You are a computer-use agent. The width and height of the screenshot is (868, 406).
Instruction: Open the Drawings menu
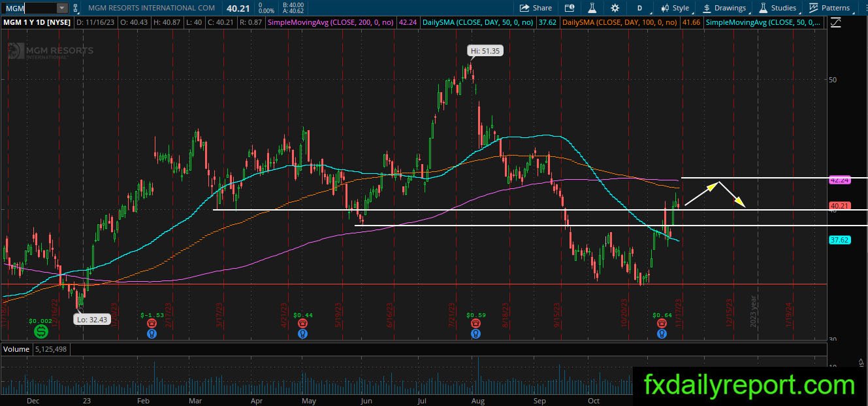[724, 8]
